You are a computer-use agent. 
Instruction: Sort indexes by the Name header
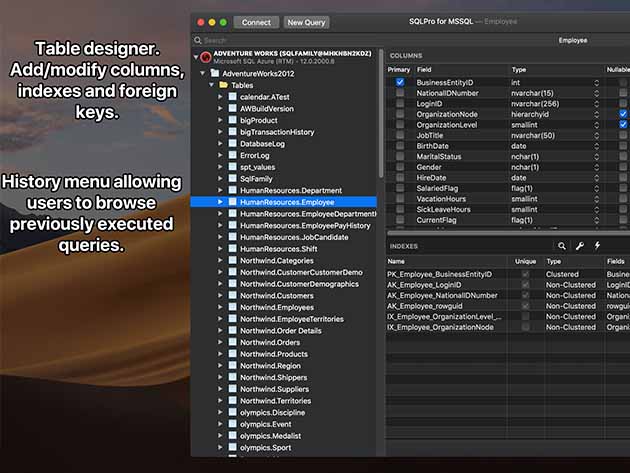447,261
